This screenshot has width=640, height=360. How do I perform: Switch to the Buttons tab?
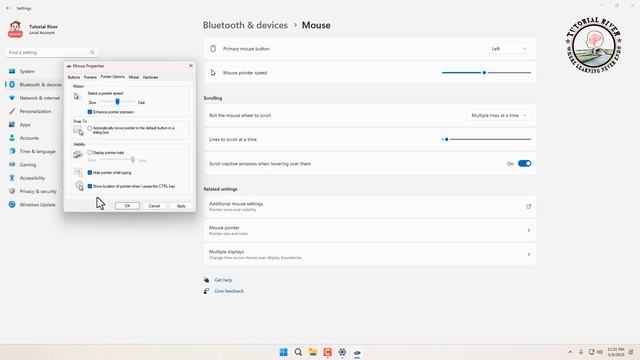74,77
